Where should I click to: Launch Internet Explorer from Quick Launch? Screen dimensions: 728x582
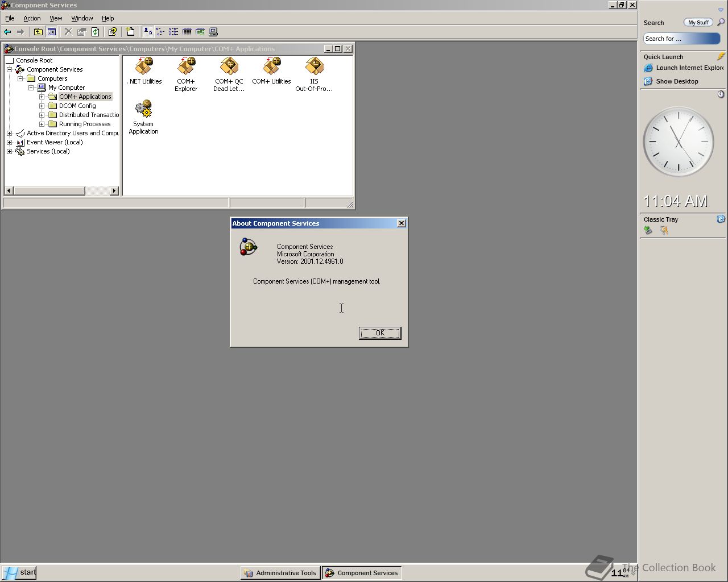point(684,68)
